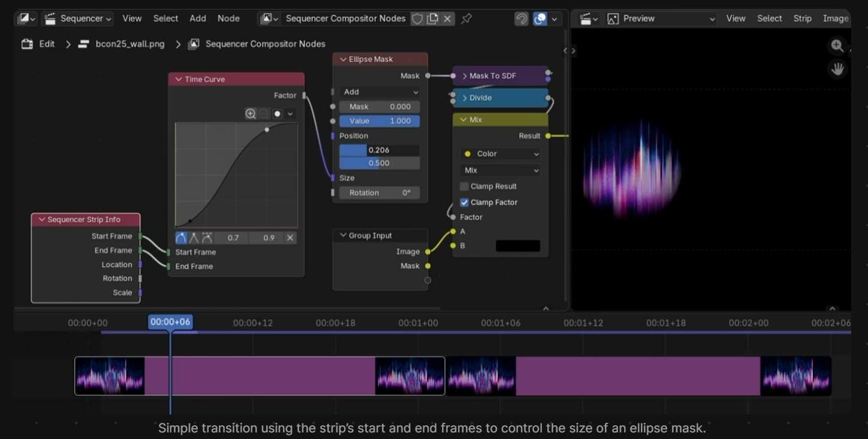Open the Add mask type dropdown
This screenshot has height=439, width=868.
tap(379, 92)
